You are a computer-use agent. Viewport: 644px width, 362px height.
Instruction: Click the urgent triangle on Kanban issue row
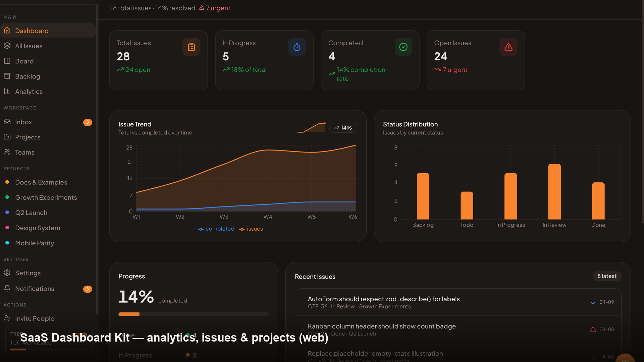[x=593, y=329]
